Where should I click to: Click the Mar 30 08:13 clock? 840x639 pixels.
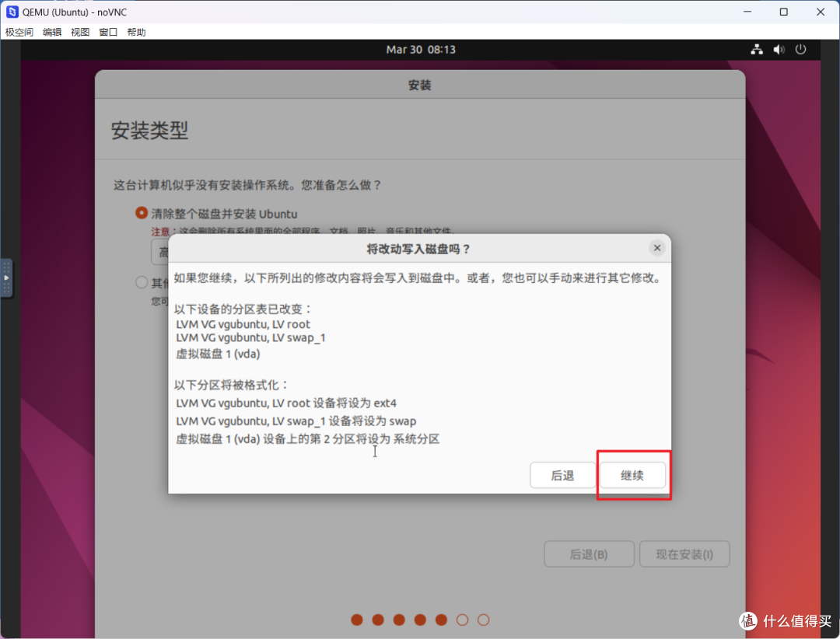pyautogui.click(x=421, y=49)
